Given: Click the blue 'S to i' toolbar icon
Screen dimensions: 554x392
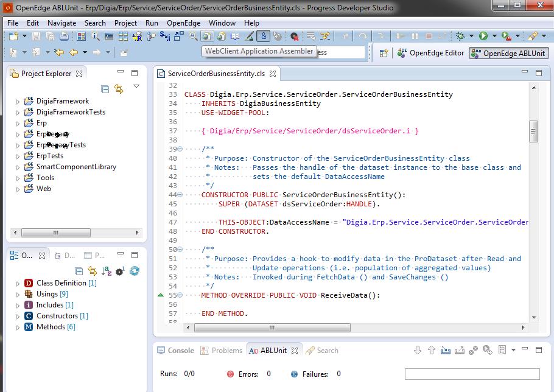Looking at the screenshot, I should pyautogui.click(x=165, y=36).
